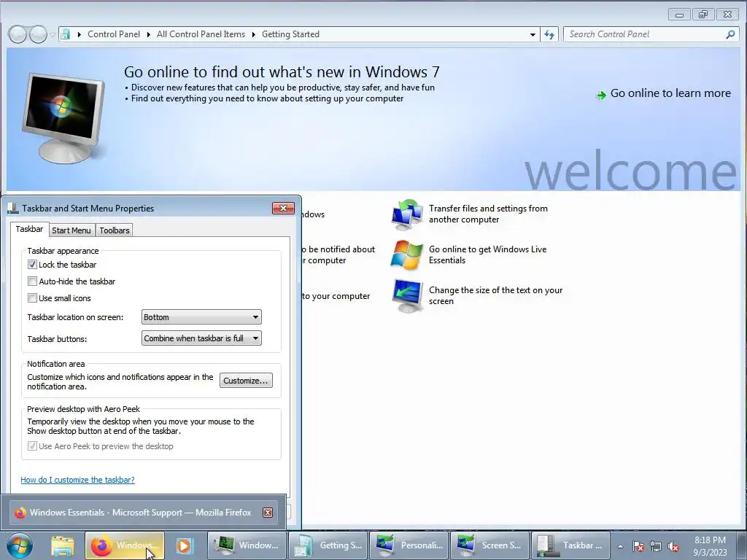This screenshot has width=747, height=560.
Task: Switch to the Taskbar tab
Action: click(29, 229)
